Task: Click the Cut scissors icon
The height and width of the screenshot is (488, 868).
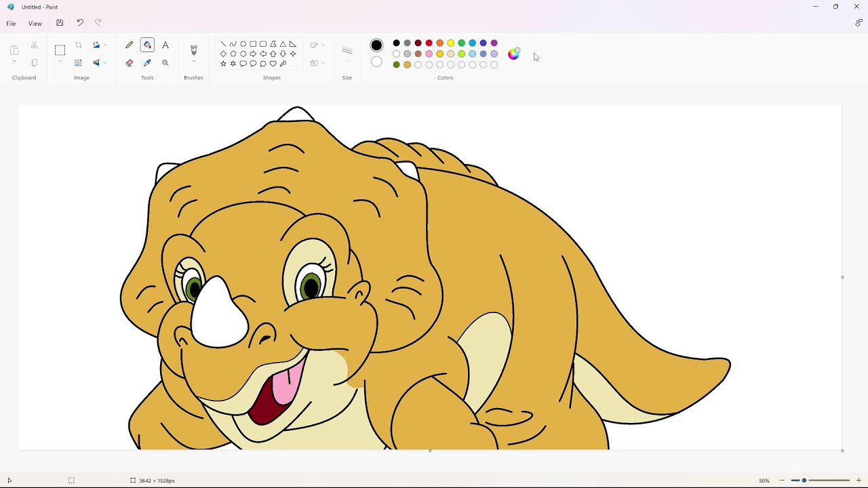Action: pyautogui.click(x=35, y=45)
